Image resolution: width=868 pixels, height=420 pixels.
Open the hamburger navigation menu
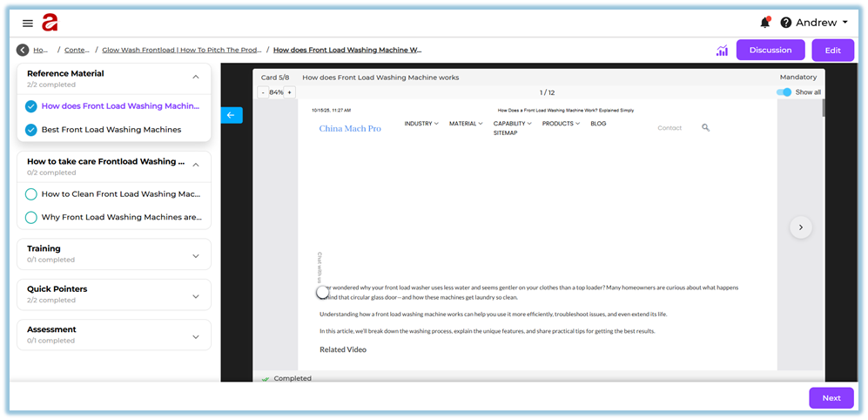point(28,24)
